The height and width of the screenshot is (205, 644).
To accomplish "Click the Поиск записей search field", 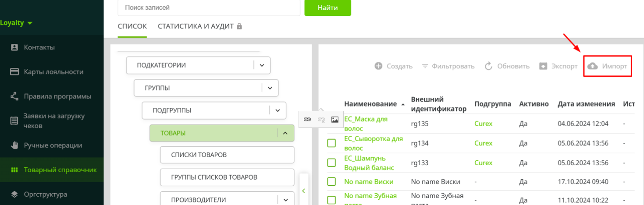I will coord(209,7).
